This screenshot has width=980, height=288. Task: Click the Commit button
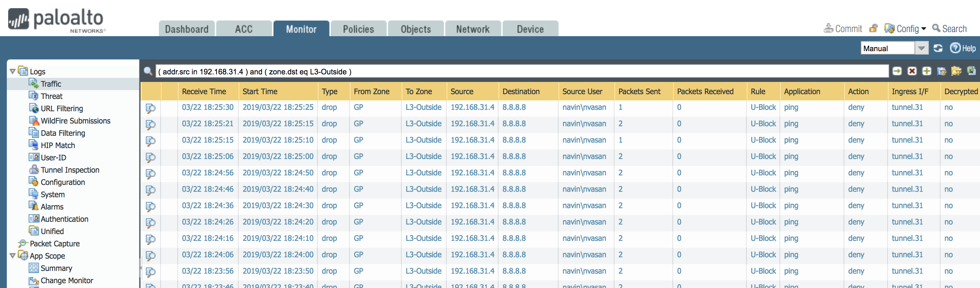843,29
